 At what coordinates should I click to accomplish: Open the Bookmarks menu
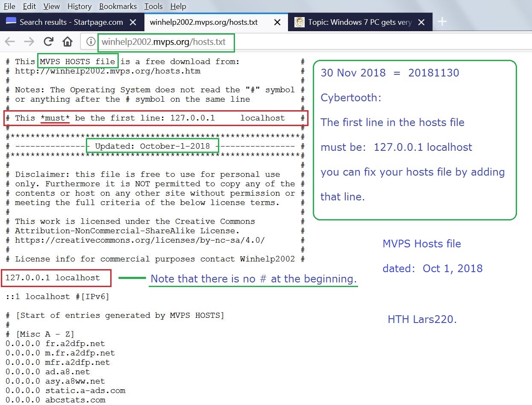pyautogui.click(x=118, y=6)
